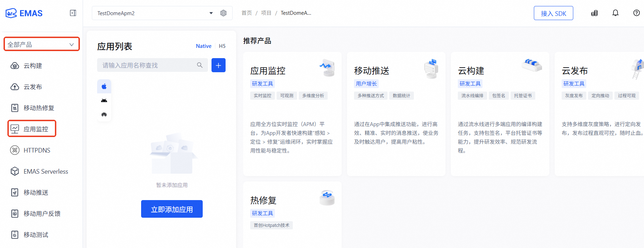The image size is (644, 248).
Task: Click the HTTPDNS sidebar icon
Action: coord(15,150)
